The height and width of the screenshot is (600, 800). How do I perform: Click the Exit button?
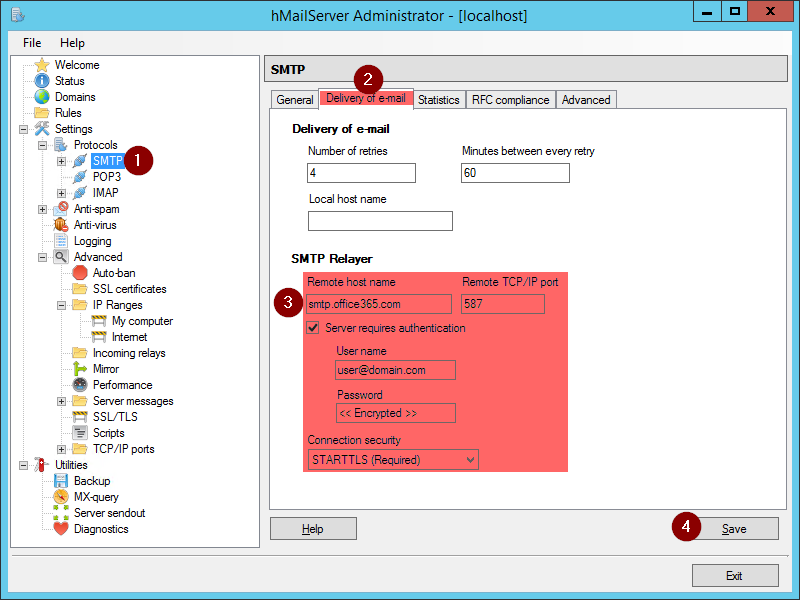pyautogui.click(x=735, y=576)
